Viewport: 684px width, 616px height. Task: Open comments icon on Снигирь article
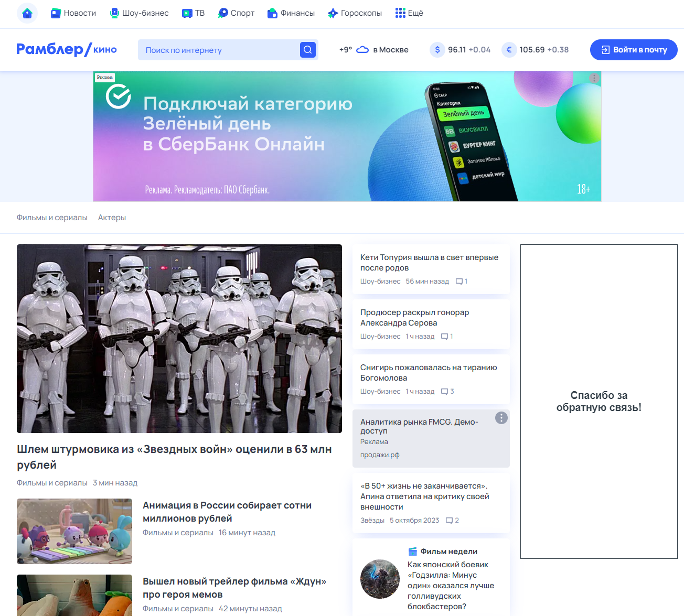(x=444, y=392)
